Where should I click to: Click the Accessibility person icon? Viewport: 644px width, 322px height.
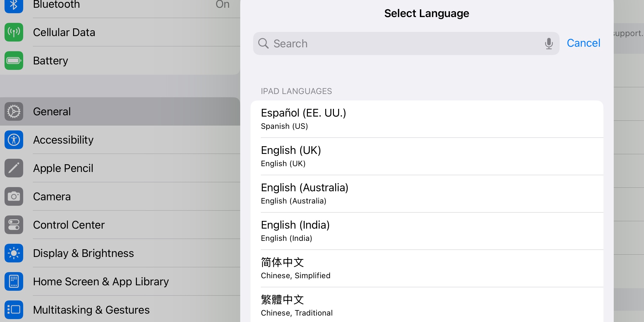pos(14,140)
